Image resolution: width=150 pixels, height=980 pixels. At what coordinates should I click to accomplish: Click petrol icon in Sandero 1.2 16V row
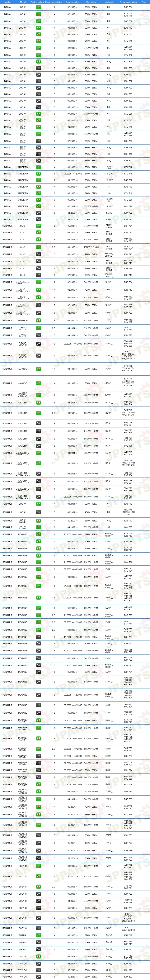point(38,180)
